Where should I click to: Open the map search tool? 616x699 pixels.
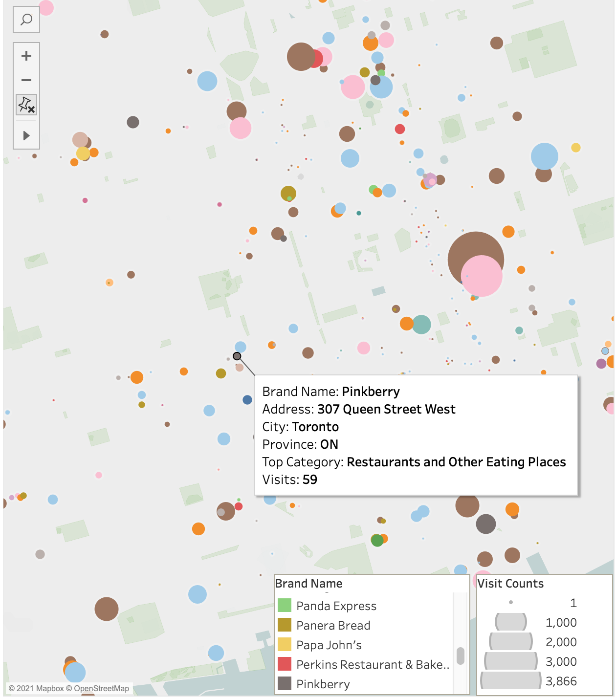pyautogui.click(x=26, y=19)
